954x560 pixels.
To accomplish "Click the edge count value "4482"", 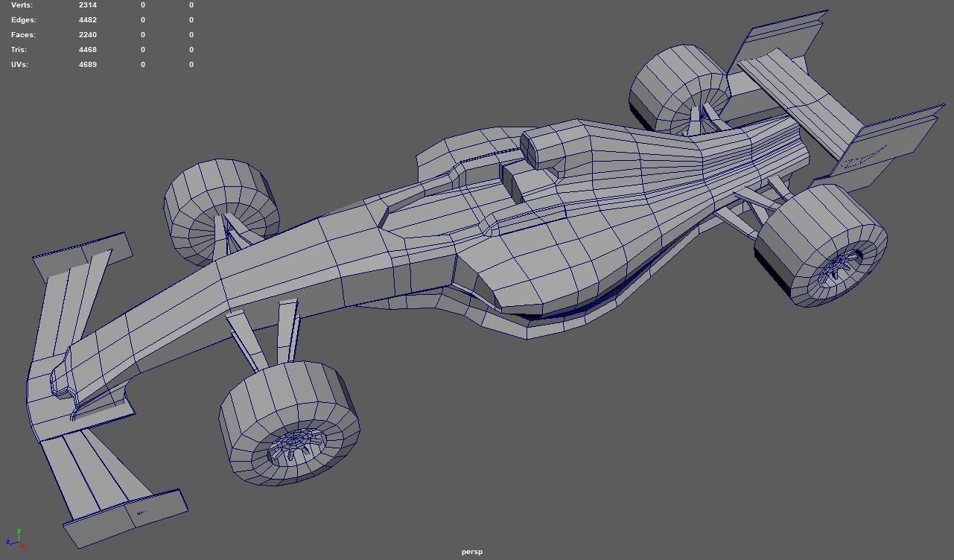I will click(88, 20).
